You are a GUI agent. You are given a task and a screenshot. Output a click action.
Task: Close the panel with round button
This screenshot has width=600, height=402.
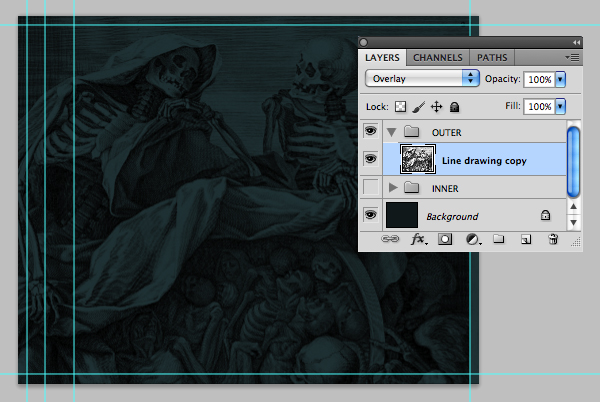pyautogui.click(x=364, y=42)
